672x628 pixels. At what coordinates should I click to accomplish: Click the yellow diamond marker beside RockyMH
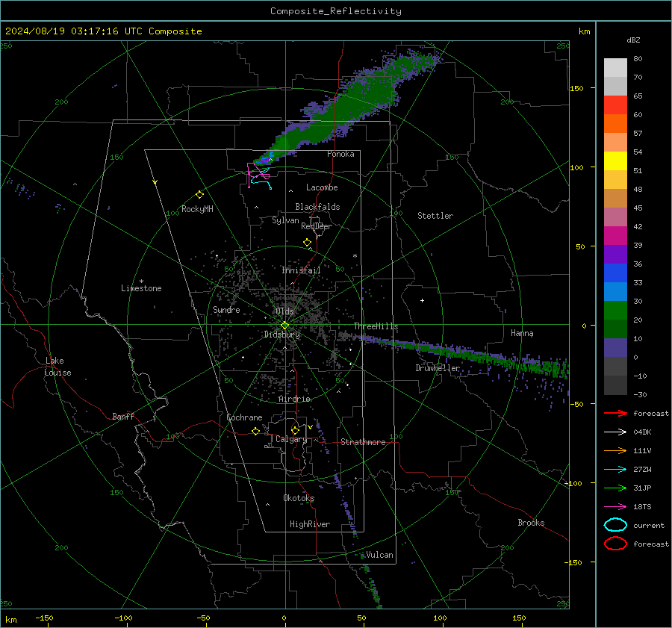199,195
